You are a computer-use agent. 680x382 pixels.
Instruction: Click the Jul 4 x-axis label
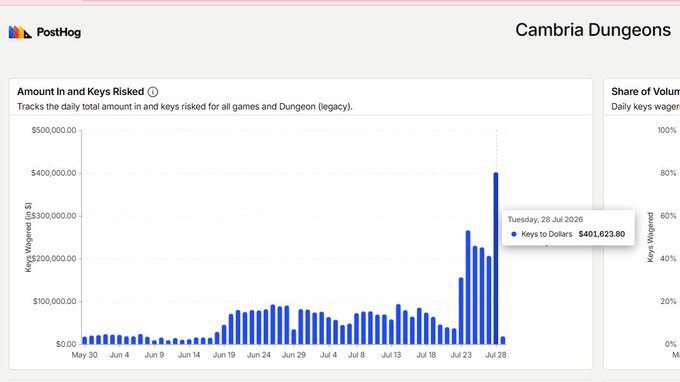[x=328, y=355]
